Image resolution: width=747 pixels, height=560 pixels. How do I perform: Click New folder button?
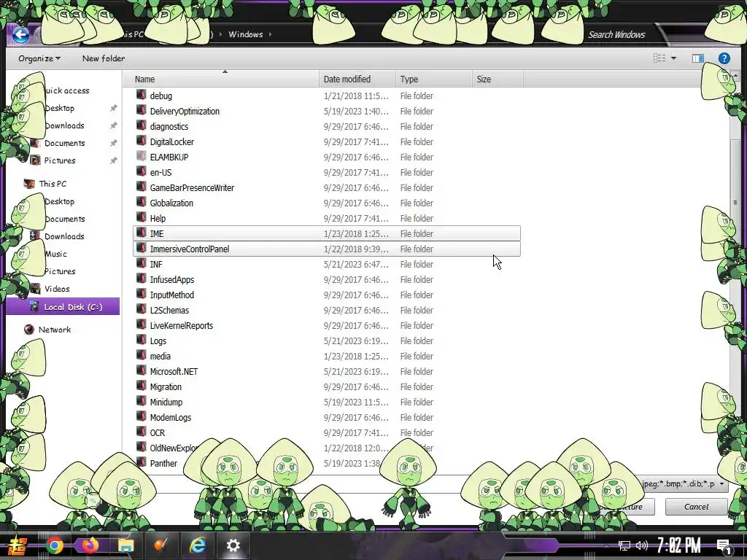click(104, 58)
